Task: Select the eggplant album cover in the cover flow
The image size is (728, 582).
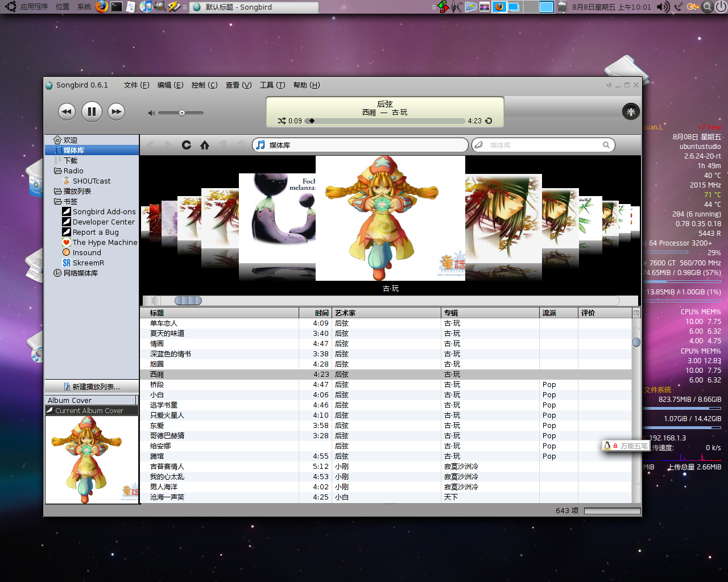Action: point(276,218)
